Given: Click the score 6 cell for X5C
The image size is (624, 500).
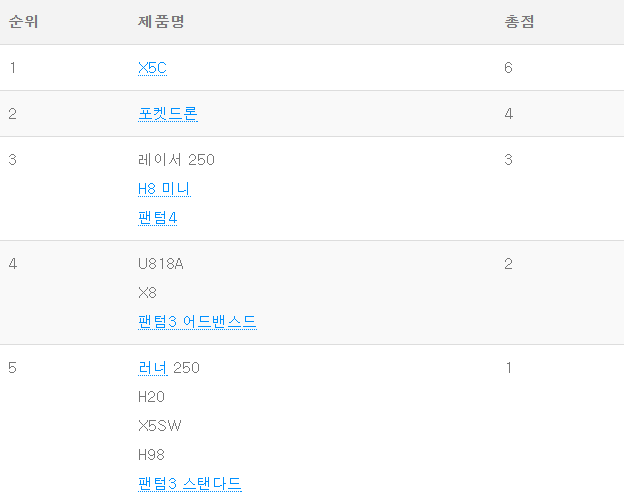Looking at the screenshot, I should click(x=508, y=68).
